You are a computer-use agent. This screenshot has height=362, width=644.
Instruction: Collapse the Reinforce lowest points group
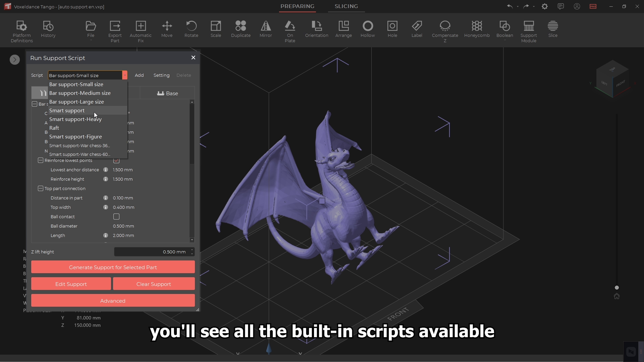(x=41, y=160)
